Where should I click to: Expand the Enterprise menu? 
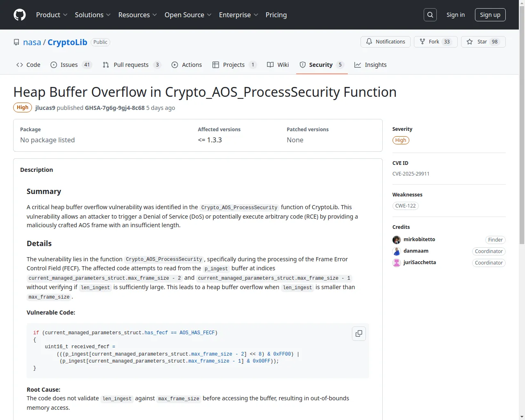[x=238, y=15]
